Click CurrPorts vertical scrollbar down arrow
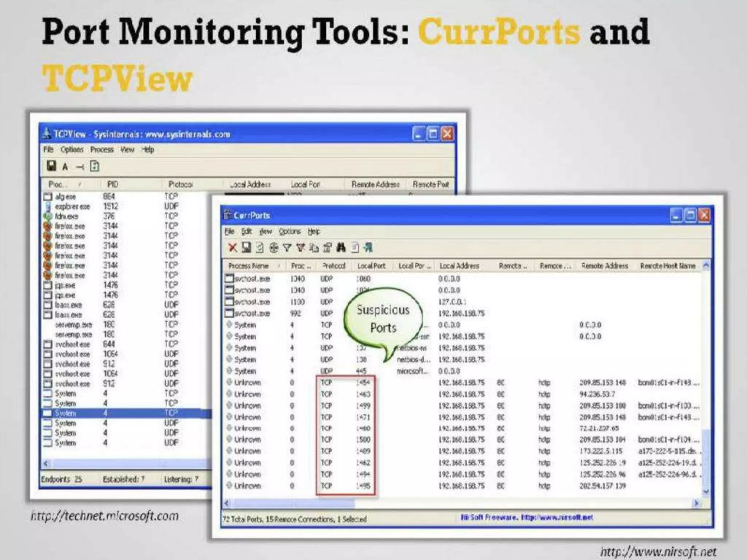This screenshot has height=560, width=747. coord(706,491)
